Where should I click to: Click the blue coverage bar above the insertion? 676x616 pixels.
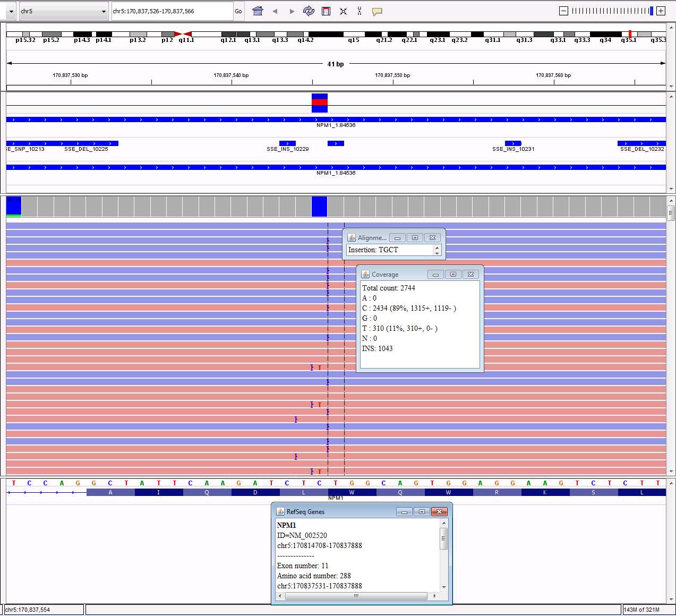click(x=319, y=206)
